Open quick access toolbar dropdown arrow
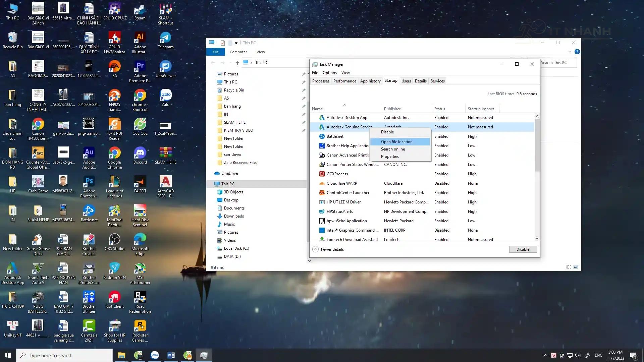644x362 pixels. 236,43
